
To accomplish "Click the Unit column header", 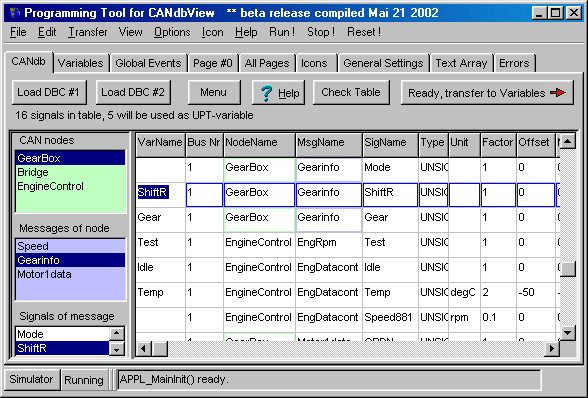I will point(464,145).
